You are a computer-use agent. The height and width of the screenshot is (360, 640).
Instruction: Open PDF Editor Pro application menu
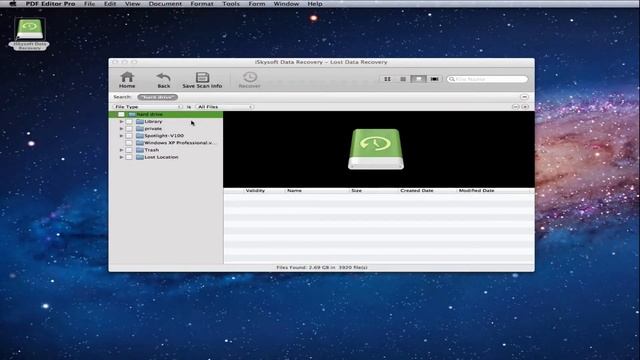click(x=50, y=4)
